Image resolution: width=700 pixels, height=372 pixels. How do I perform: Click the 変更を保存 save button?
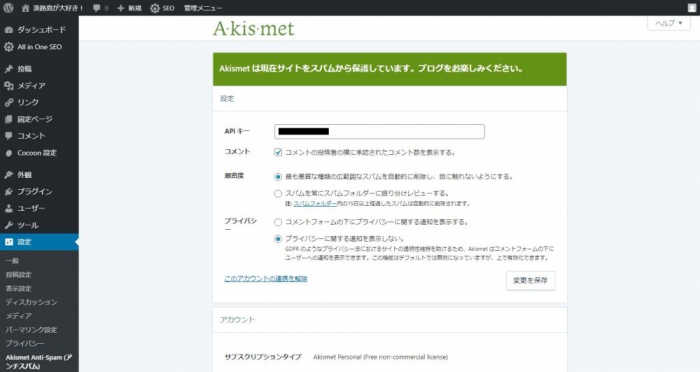pos(530,280)
